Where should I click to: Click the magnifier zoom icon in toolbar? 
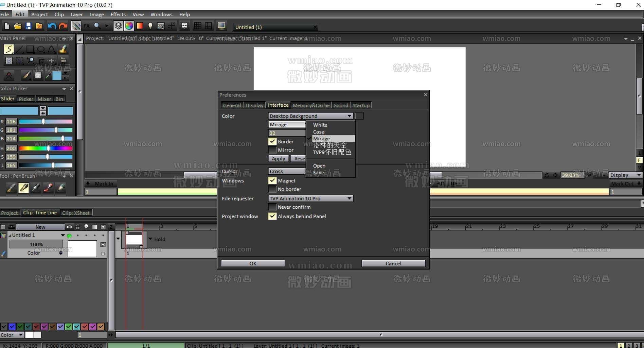(x=97, y=26)
